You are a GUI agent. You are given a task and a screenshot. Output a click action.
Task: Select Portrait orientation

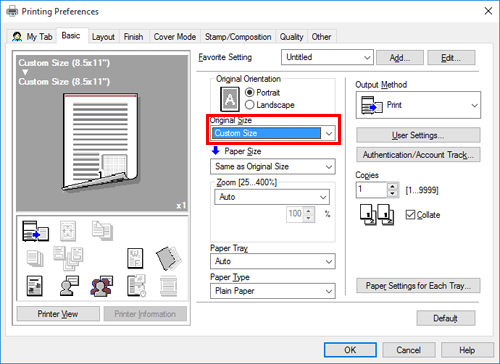[250, 92]
